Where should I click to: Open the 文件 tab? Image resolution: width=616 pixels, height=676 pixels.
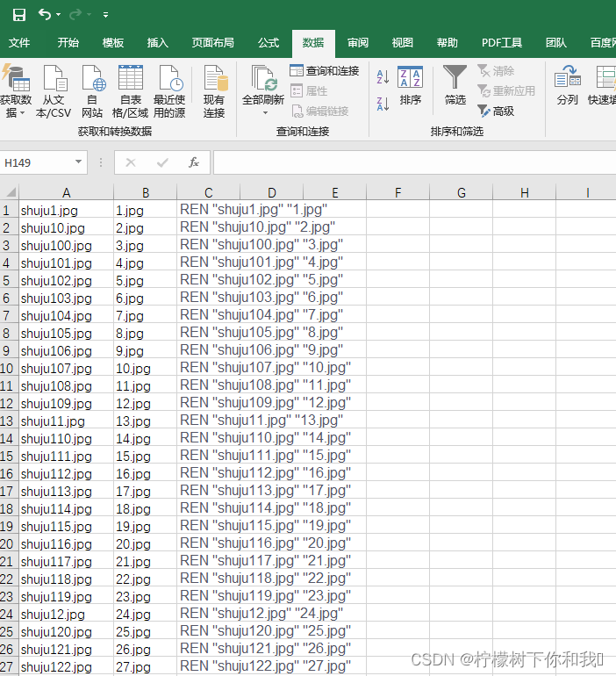tap(19, 43)
